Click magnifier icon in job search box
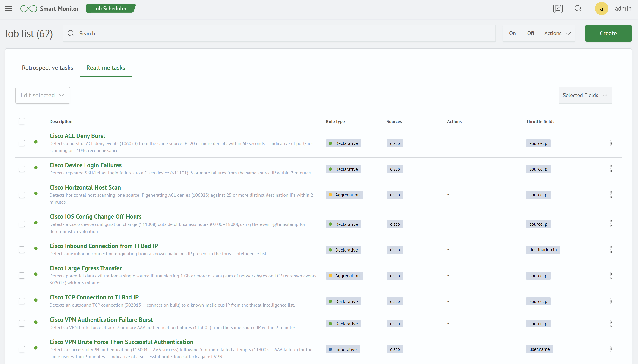 (71, 34)
